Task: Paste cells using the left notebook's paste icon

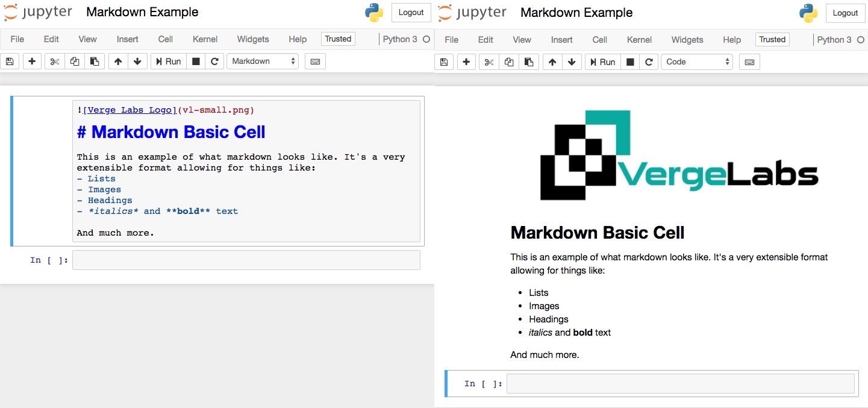Action: (x=95, y=61)
